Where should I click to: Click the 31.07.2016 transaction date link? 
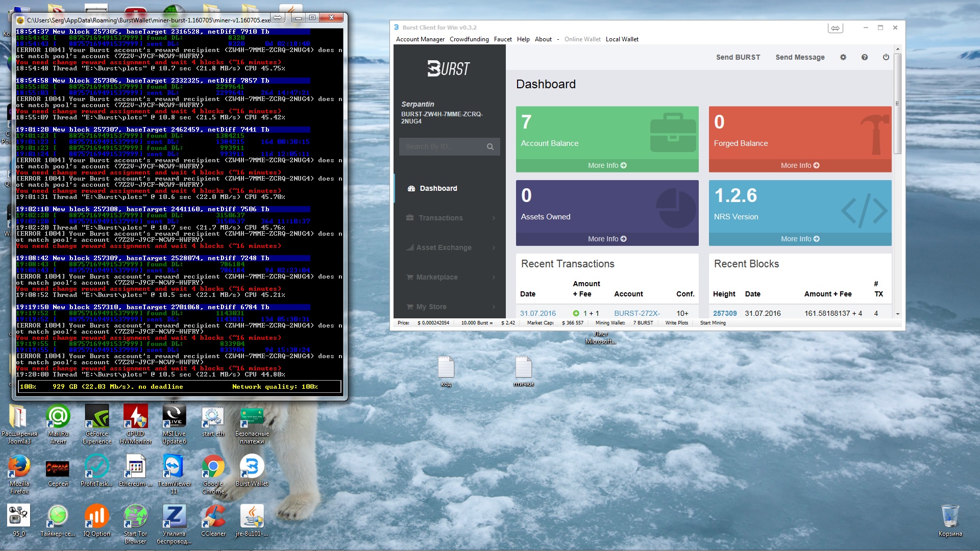(538, 313)
